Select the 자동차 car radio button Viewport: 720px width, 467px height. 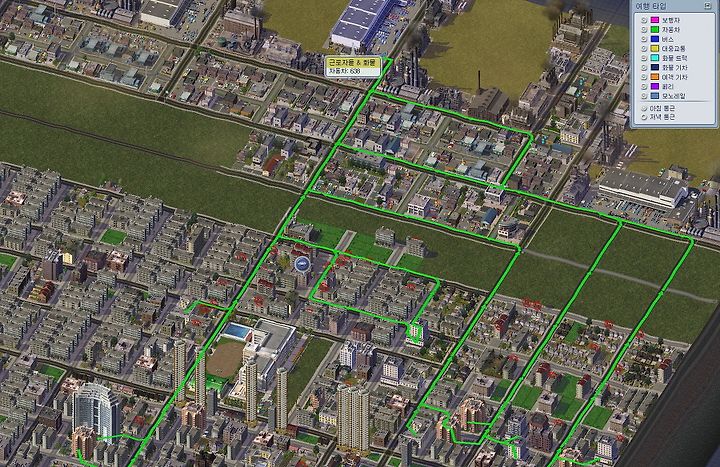[644, 30]
